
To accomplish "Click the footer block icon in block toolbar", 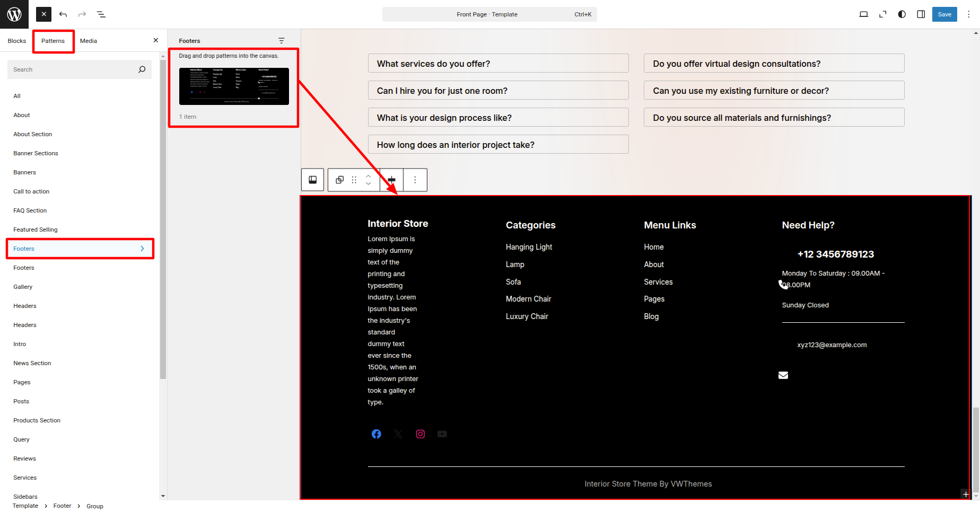I will [x=313, y=180].
